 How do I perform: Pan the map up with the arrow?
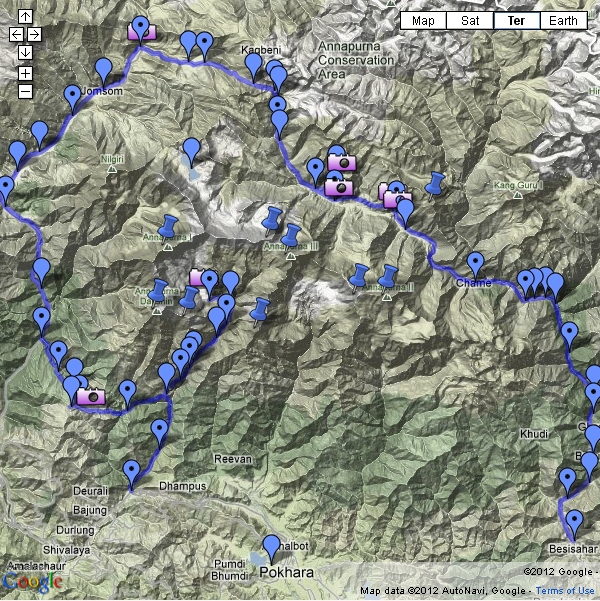click(25, 16)
